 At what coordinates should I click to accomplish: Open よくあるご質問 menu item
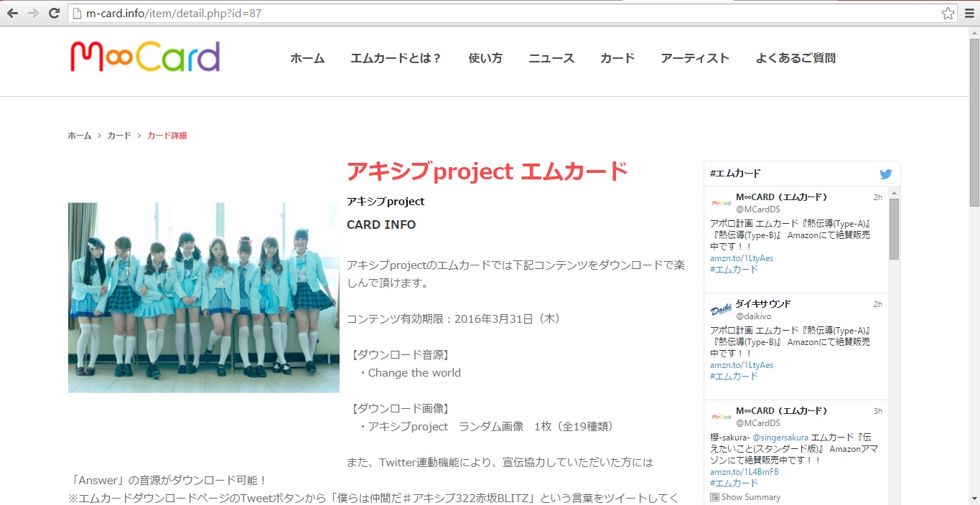click(795, 58)
